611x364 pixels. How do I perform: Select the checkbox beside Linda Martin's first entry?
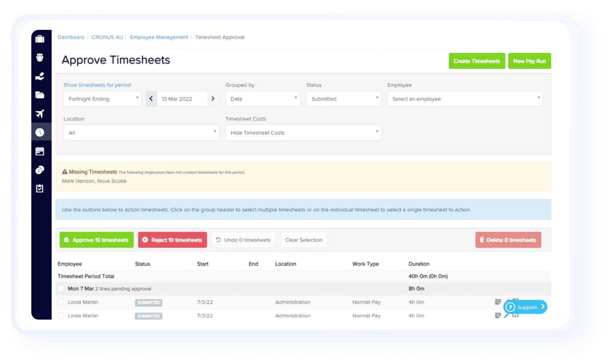[x=61, y=302]
